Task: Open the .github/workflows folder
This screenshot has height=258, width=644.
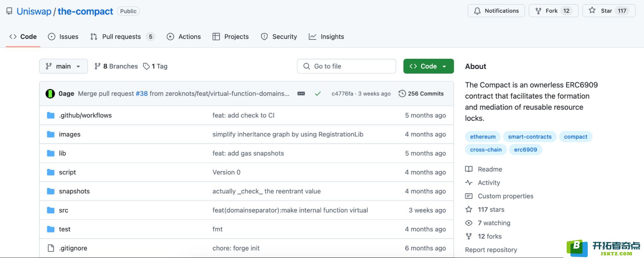Action: click(x=85, y=115)
